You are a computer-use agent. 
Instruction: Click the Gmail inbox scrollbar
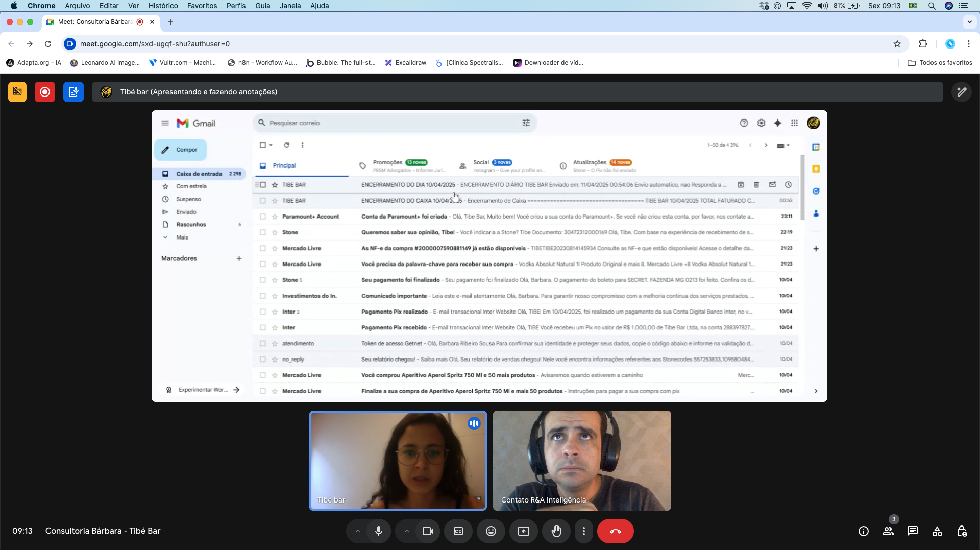802,187
